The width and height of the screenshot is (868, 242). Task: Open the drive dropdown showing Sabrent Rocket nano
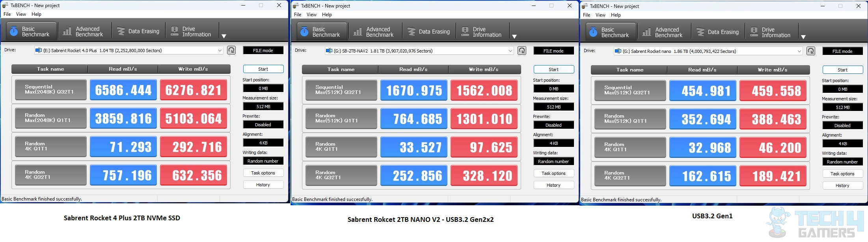coord(708,51)
